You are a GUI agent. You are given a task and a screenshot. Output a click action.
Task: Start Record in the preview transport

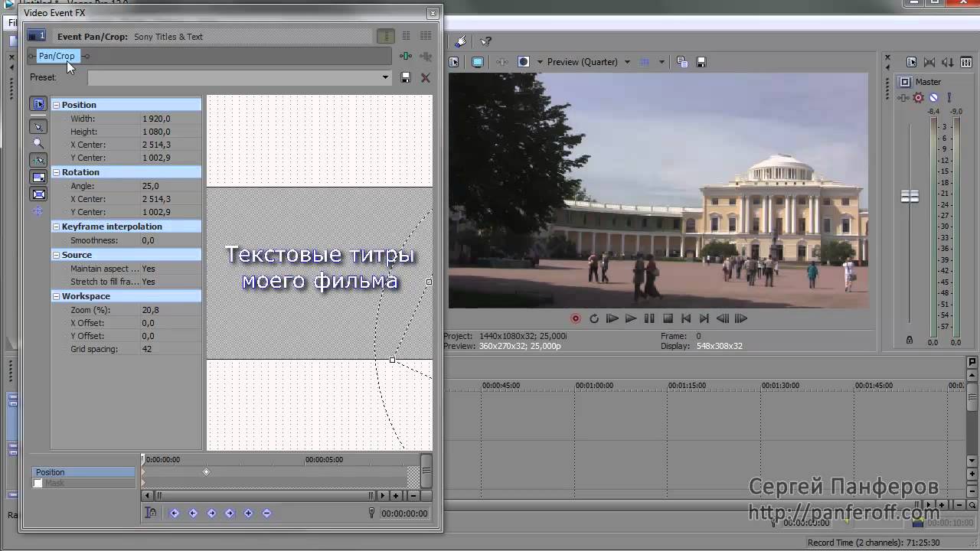[576, 318]
